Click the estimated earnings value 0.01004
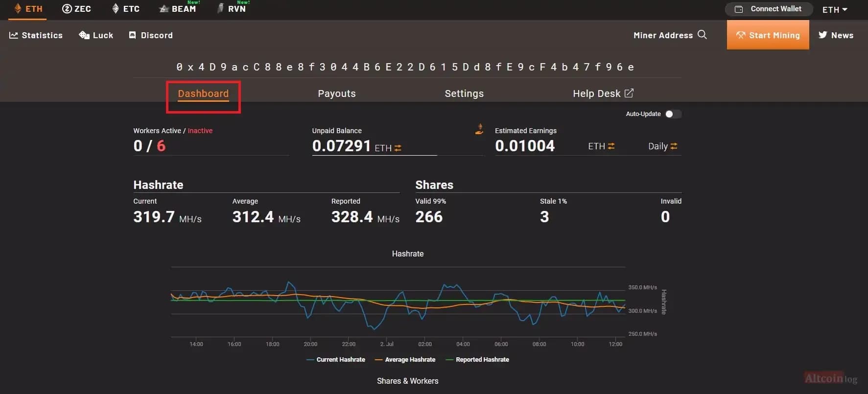868x394 pixels. (525, 146)
